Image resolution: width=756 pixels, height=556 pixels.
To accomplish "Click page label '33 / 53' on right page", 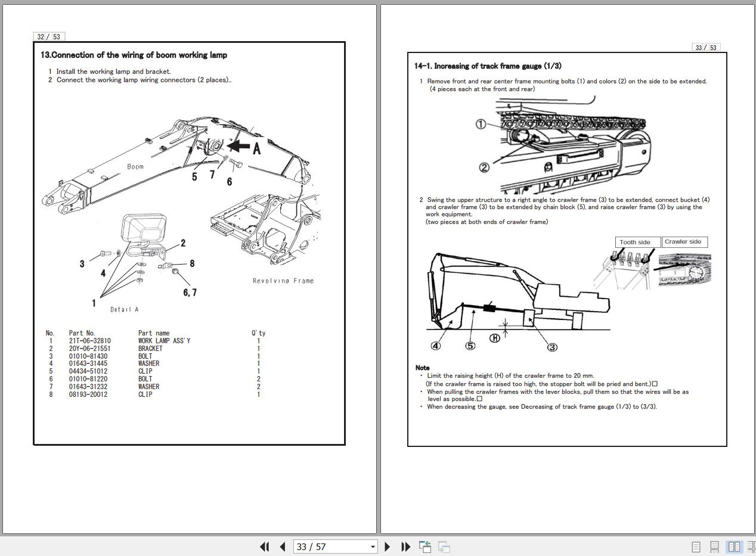I will tap(705, 47).
